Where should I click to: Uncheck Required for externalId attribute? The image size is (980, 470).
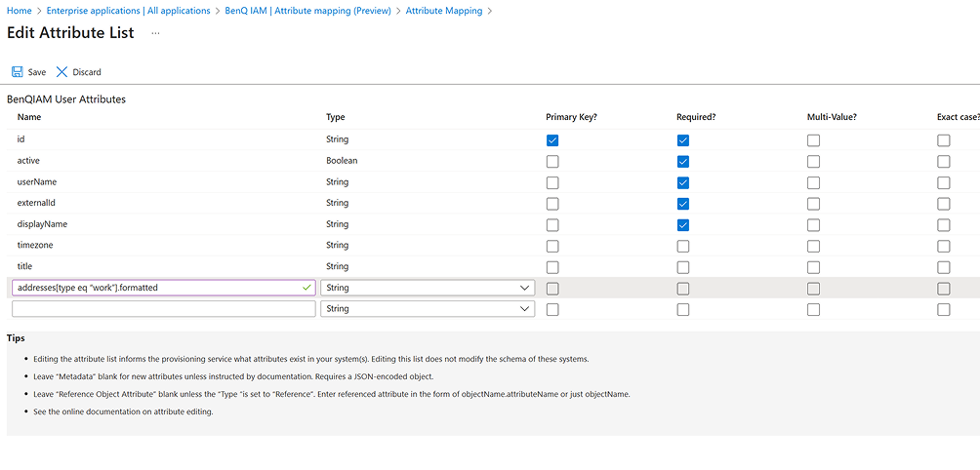(682, 204)
